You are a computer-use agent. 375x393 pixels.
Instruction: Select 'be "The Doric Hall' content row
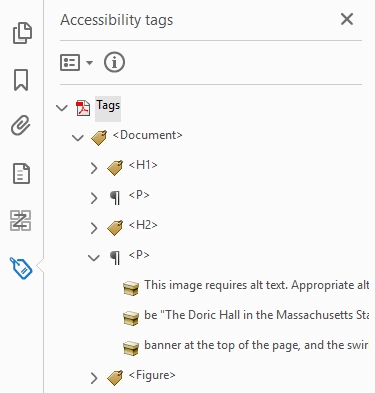(256, 315)
